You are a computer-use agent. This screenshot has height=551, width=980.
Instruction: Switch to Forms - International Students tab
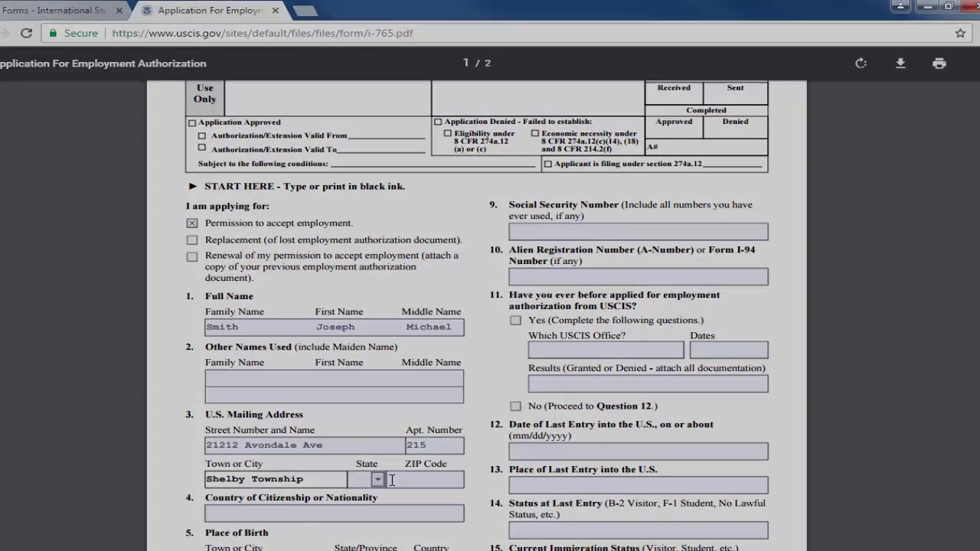60,11
